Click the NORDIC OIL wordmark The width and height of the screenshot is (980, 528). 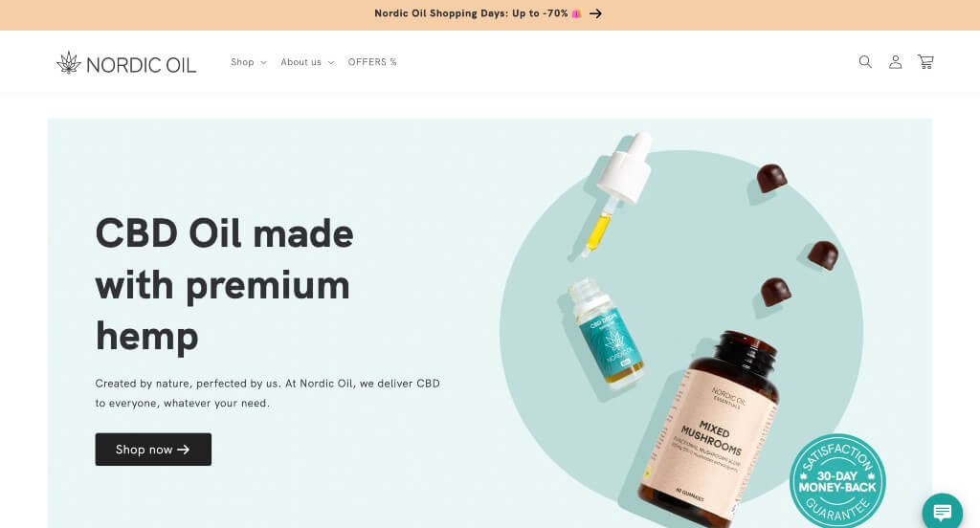(142, 65)
